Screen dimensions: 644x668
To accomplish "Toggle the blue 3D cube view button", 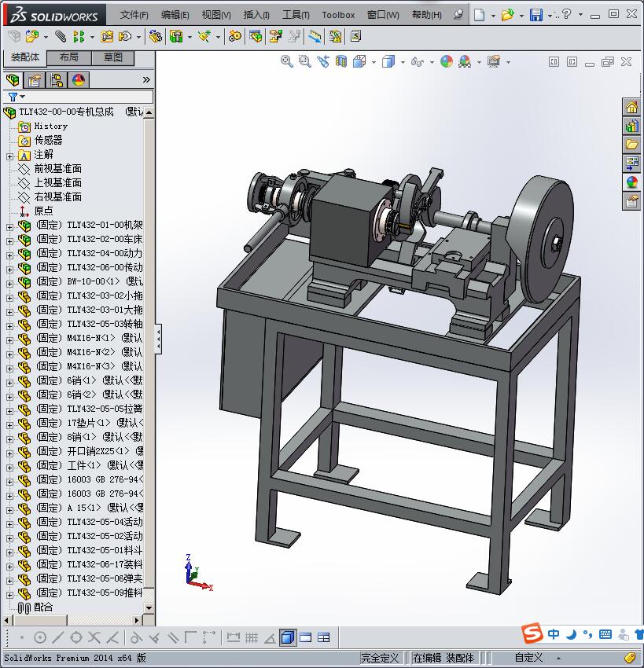I will pos(288,637).
